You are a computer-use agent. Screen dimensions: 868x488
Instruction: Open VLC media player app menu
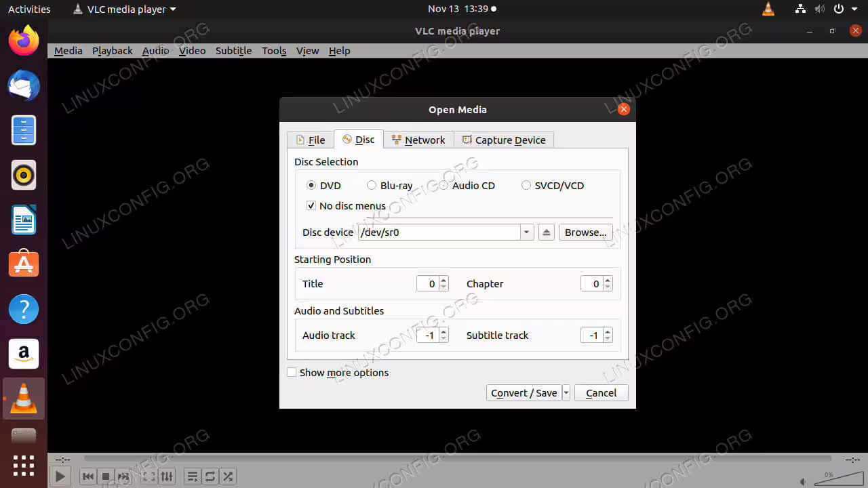click(x=124, y=9)
